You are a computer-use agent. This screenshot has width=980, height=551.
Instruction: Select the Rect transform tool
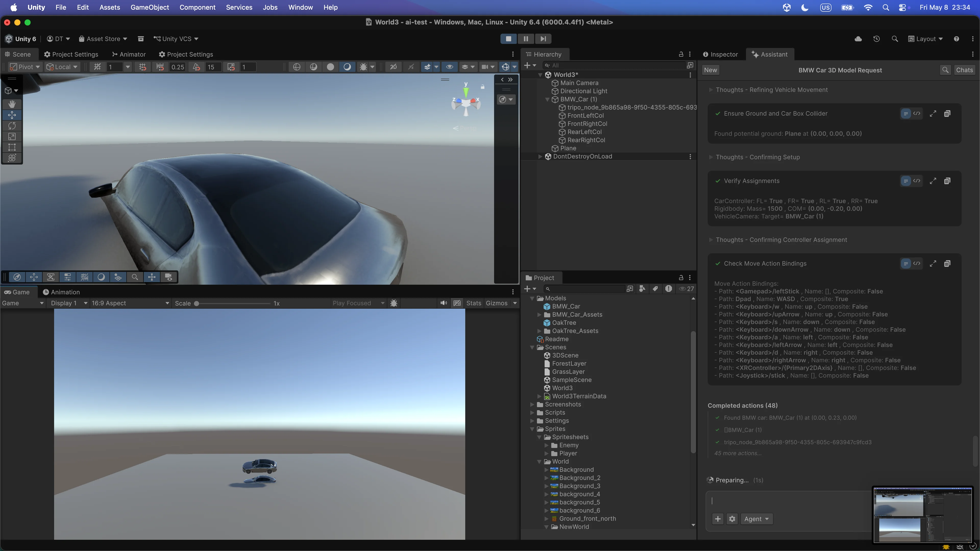pyautogui.click(x=12, y=147)
